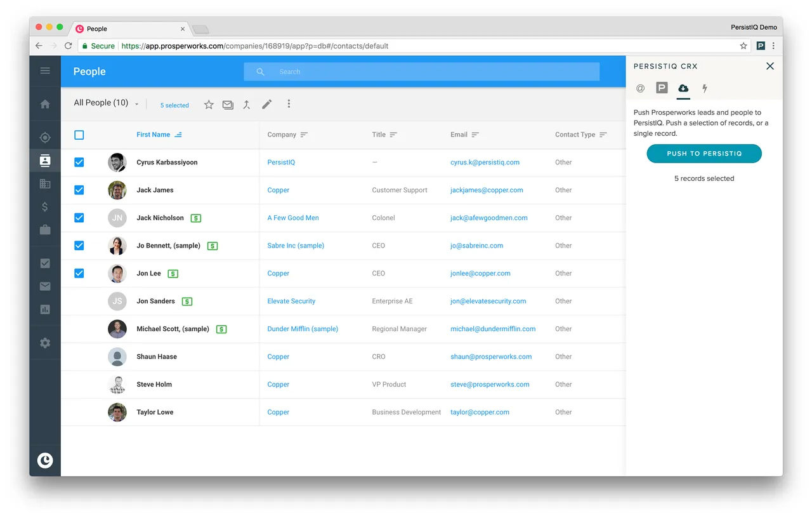The image size is (812, 518).
Task: Switch to the lightning bolt tab in PersistIQ panel
Action: (x=704, y=88)
